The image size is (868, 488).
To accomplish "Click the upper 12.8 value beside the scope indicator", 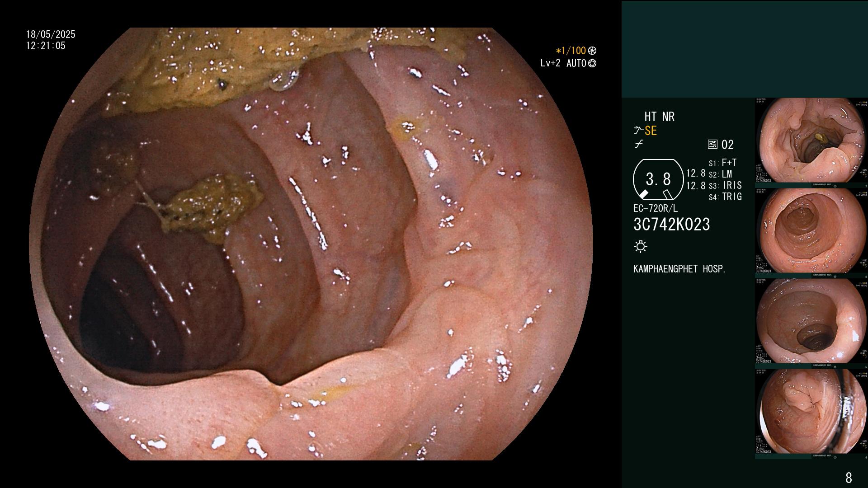I will coord(696,174).
